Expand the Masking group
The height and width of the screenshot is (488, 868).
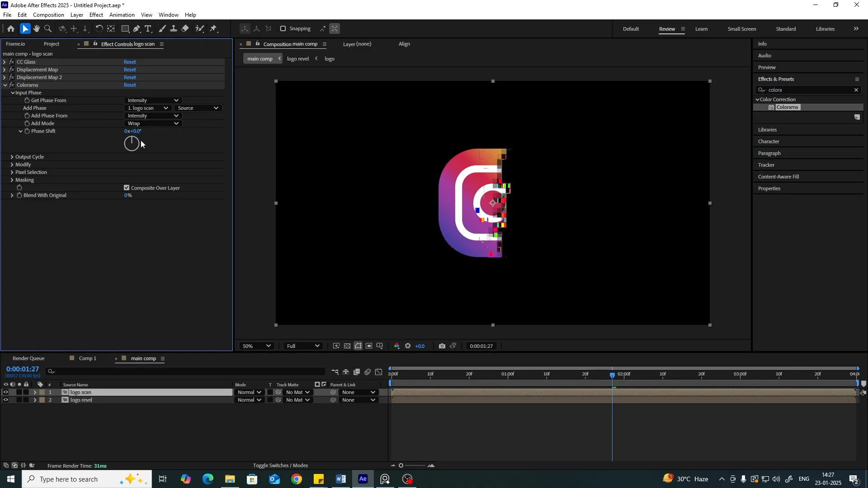pos(12,180)
